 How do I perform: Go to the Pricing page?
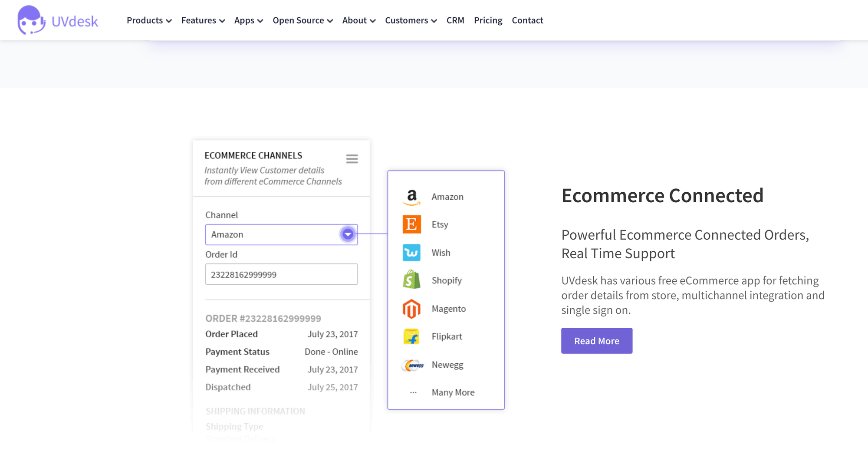point(488,20)
